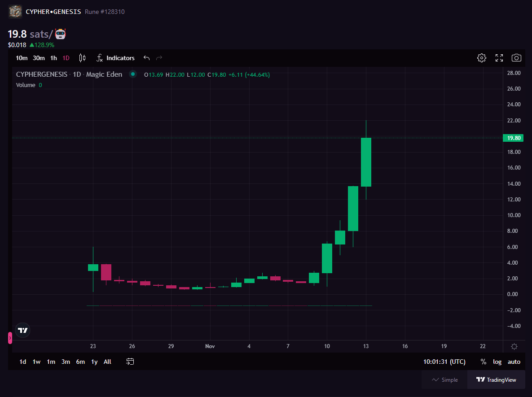
Task: Click the H22.00 high value in legend
Action: coord(175,74)
